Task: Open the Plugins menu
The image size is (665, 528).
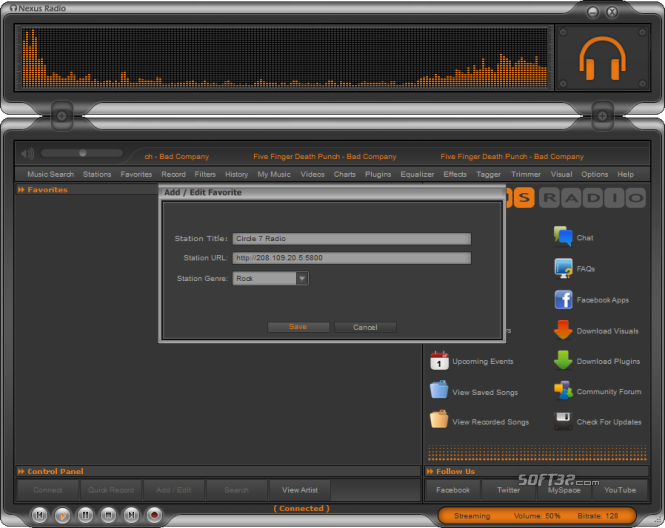Action: [378, 174]
